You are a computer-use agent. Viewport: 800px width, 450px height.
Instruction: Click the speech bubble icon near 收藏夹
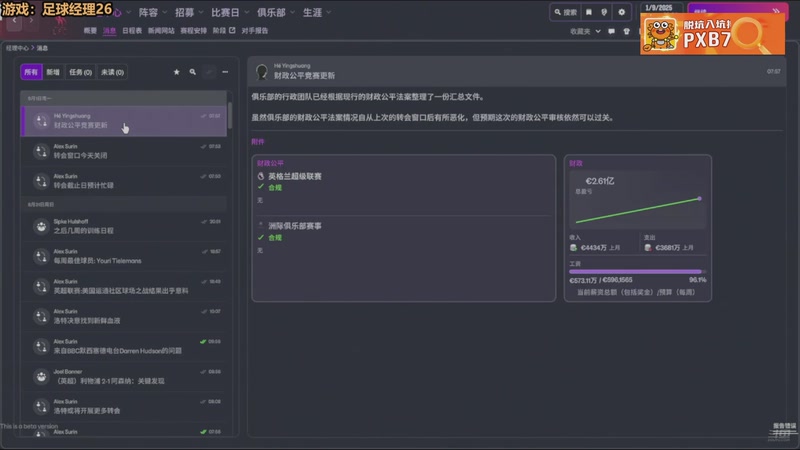[x=611, y=31]
